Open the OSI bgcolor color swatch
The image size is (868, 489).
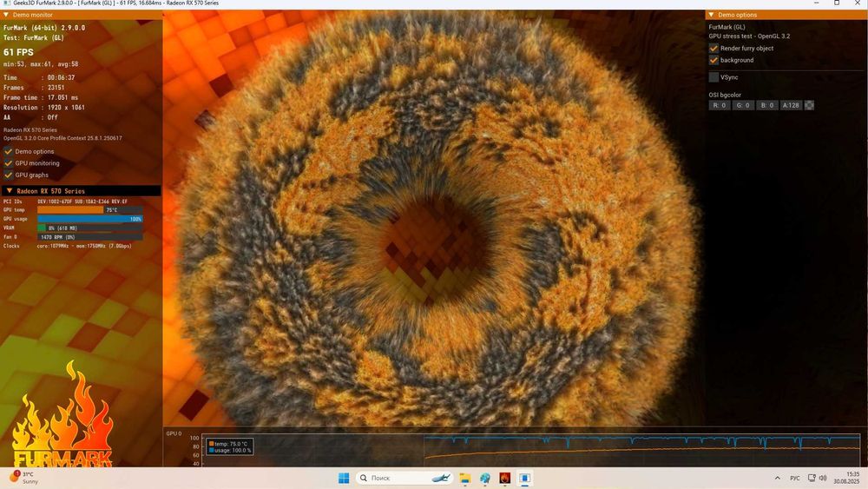pos(809,105)
